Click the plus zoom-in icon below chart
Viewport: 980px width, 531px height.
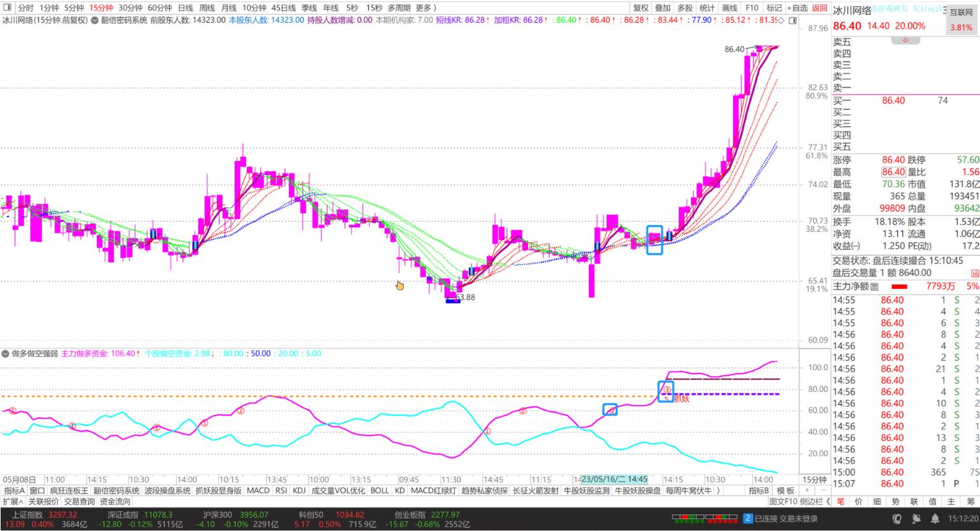click(x=806, y=490)
